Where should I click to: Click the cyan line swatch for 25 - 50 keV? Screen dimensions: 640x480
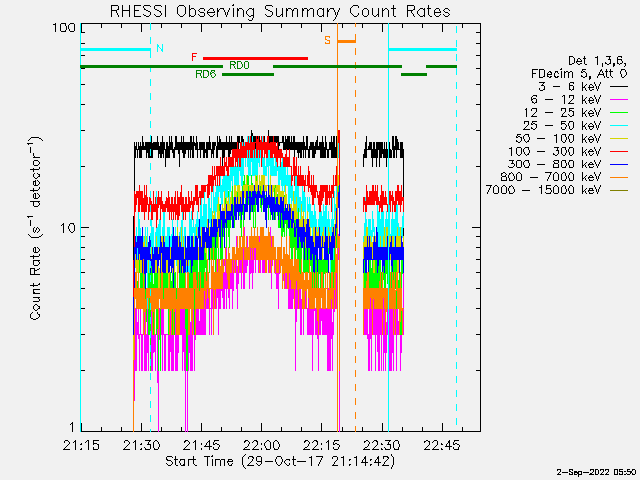coord(619,126)
